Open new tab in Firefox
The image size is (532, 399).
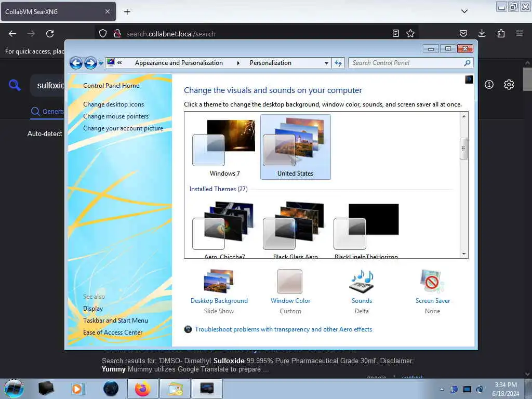click(127, 12)
